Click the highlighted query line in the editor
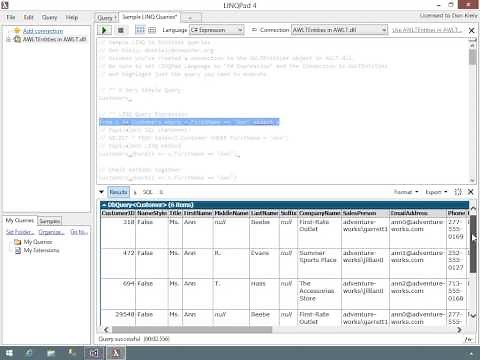 coord(189,122)
